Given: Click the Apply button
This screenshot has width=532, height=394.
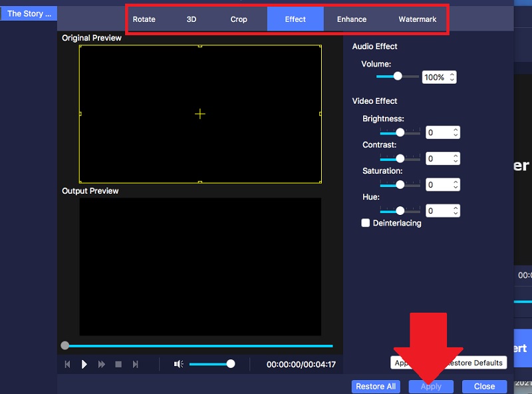Looking at the screenshot, I should pos(431,387).
